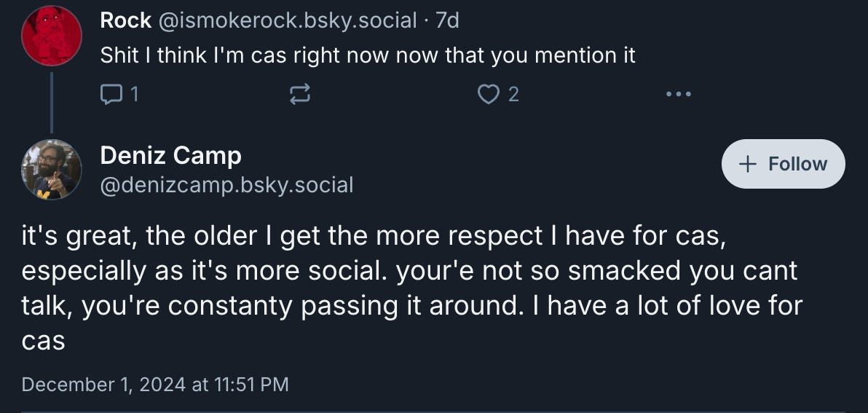Click the plus icon inside Follow
This screenshot has height=413, width=868.
click(748, 164)
